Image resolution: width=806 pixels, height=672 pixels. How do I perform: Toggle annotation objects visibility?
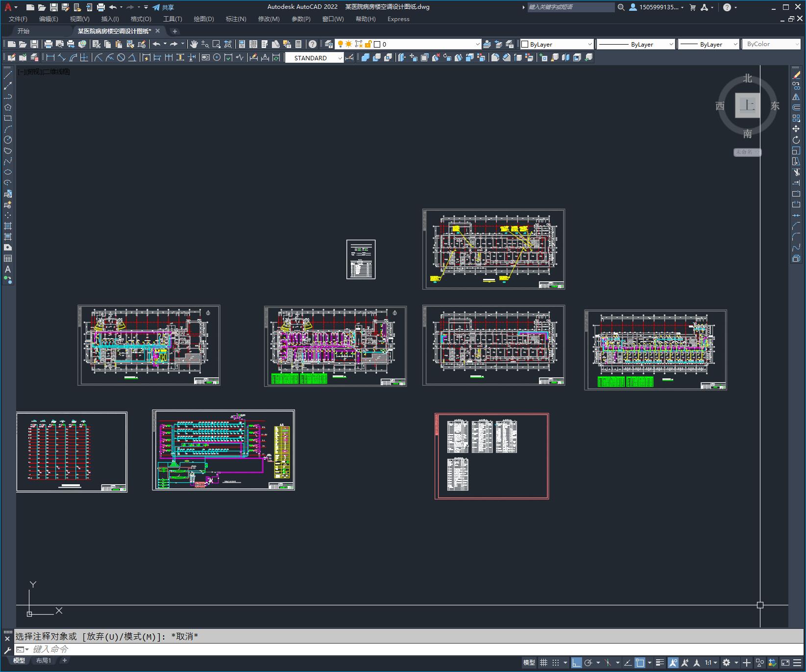[673, 663]
